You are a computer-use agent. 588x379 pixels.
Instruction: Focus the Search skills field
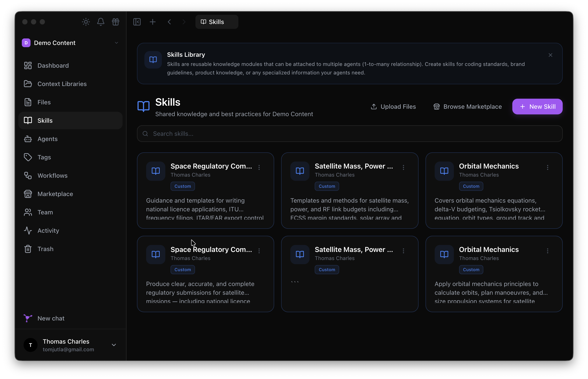(350, 134)
